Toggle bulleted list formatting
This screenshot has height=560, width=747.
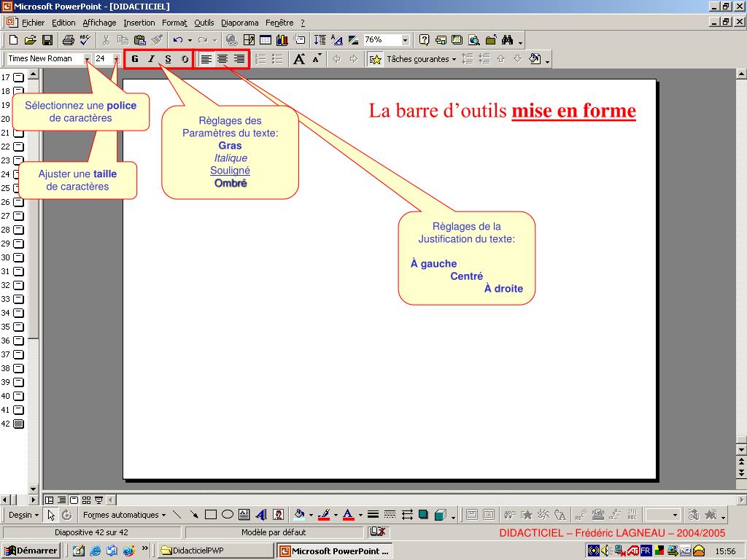277,59
